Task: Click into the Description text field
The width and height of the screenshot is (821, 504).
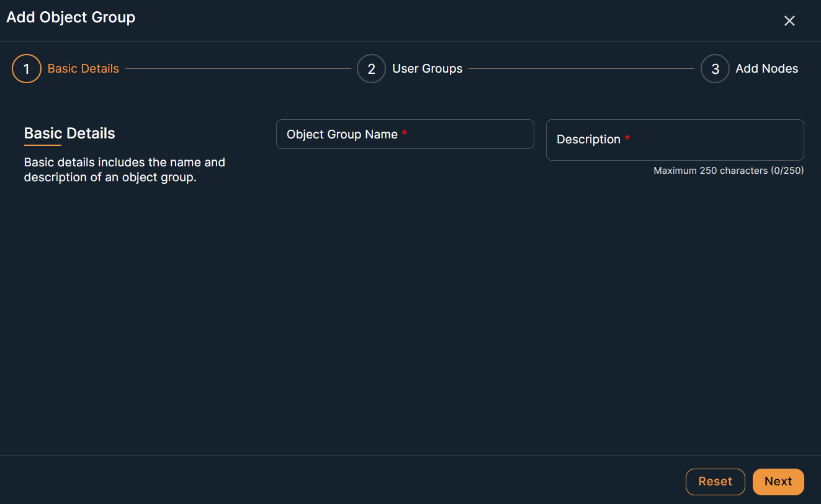Action: [x=675, y=140]
